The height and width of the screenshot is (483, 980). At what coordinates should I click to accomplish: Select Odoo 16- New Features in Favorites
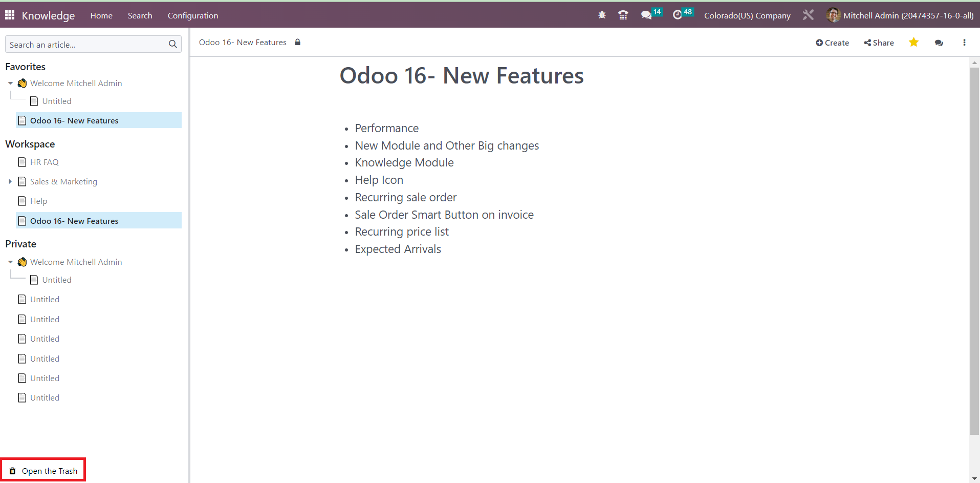[x=98, y=120]
